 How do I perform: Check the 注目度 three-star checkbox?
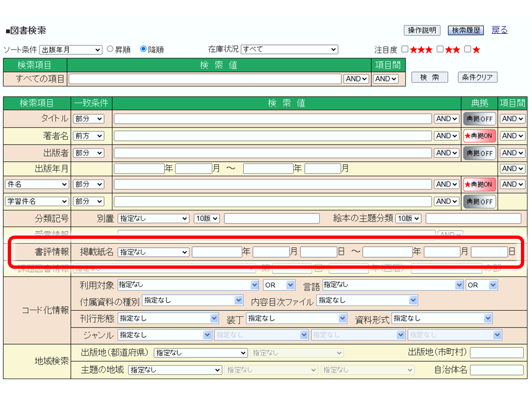click(x=405, y=49)
